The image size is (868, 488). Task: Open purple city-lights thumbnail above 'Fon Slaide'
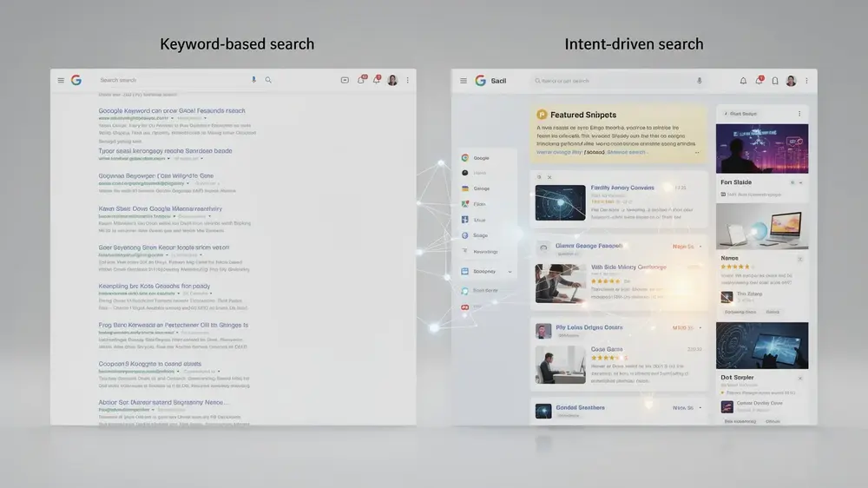(762, 148)
